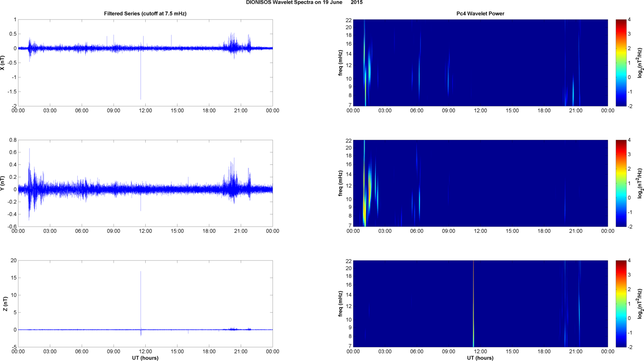Image resolution: width=644 pixels, height=361 pixels.
Task: Click the 'Z (nT)' axis label
Action: tap(5, 304)
